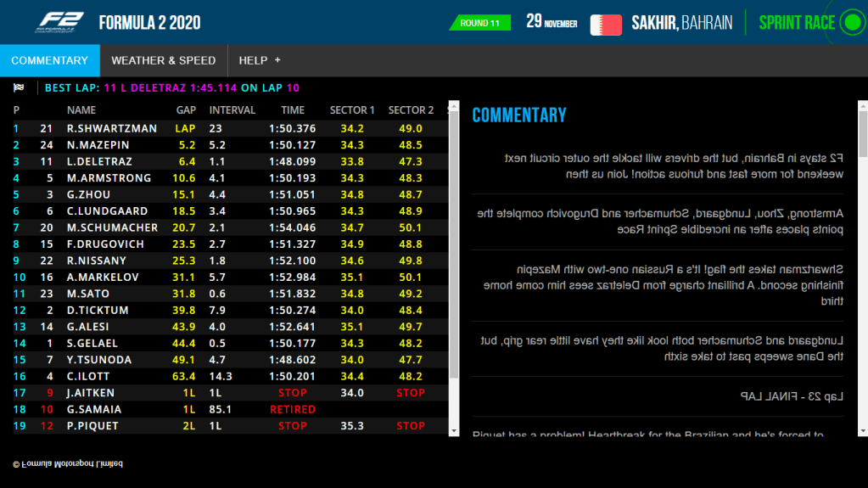
Task: Select driver G.SAMAIA row
Action: (230, 409)
